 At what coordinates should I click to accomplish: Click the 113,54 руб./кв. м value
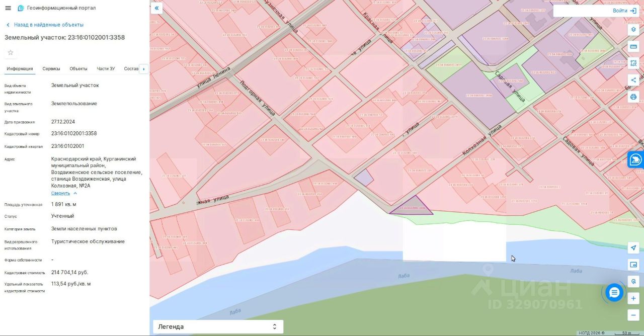click(x=71, y=284)
